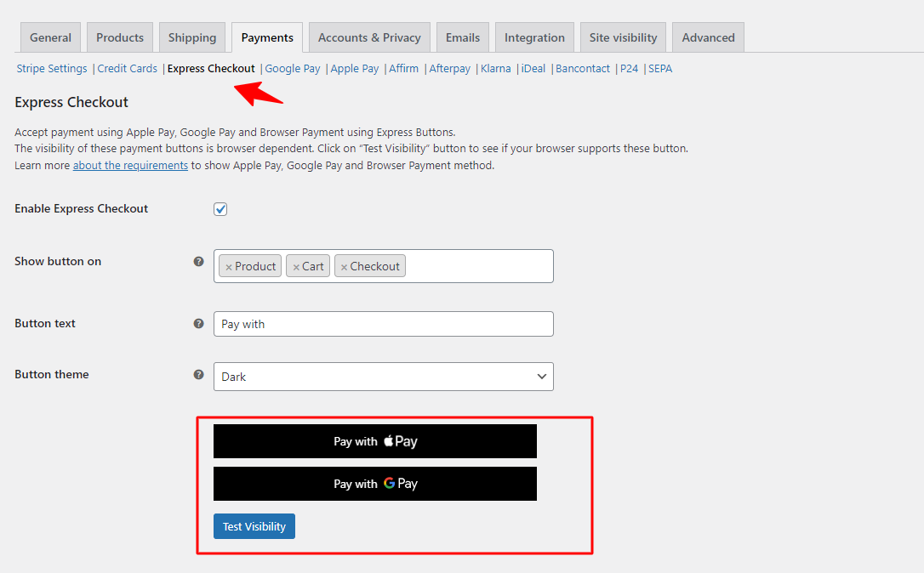Click the help icon beside Button text

point(198,323)
